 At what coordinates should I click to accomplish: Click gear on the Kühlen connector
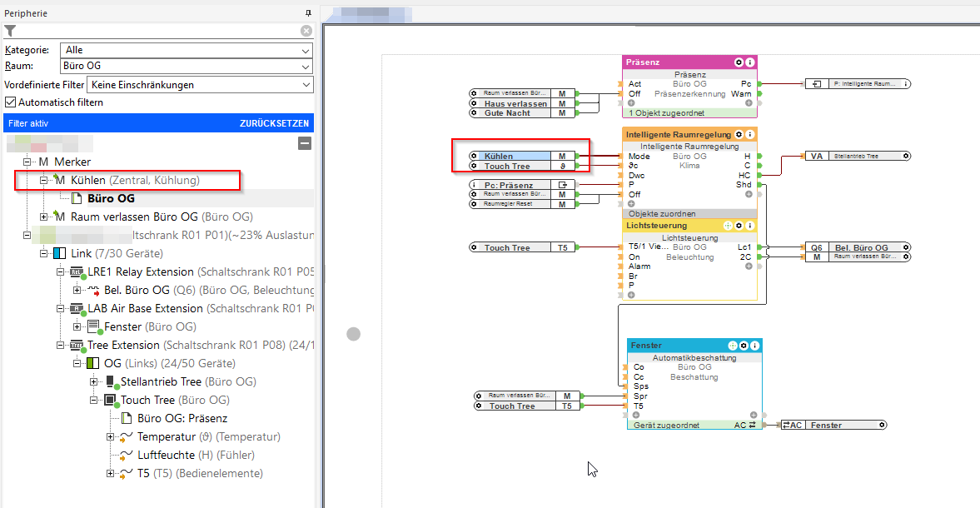tap(475, 157)
